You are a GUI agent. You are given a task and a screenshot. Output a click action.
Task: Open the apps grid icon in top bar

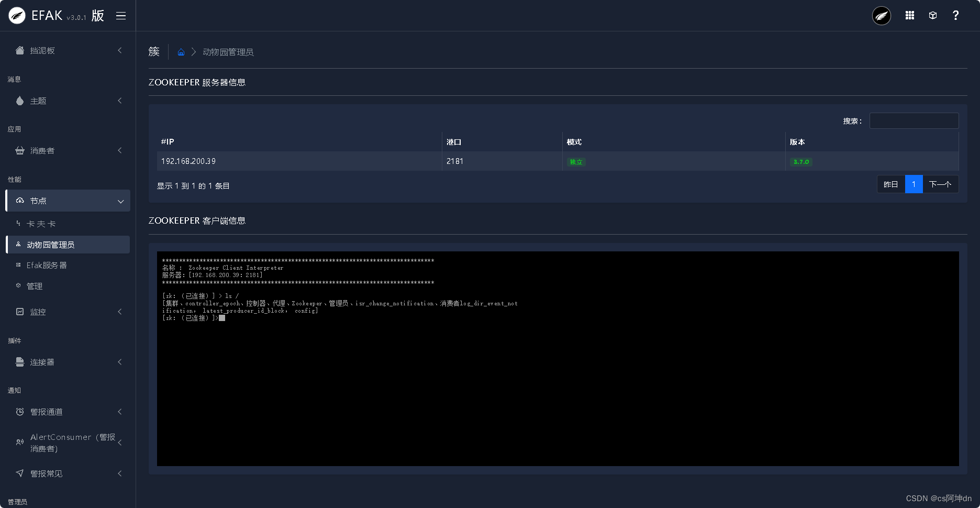(x=910, y=15)
